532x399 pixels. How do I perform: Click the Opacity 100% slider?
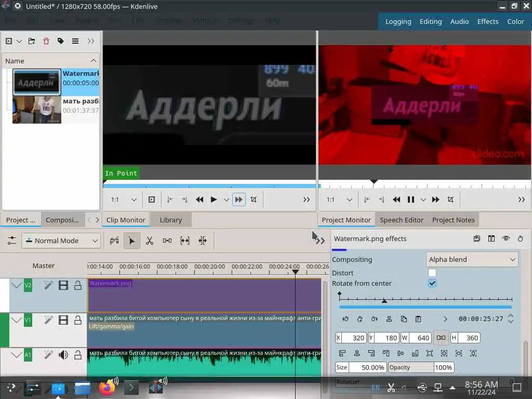421,367
